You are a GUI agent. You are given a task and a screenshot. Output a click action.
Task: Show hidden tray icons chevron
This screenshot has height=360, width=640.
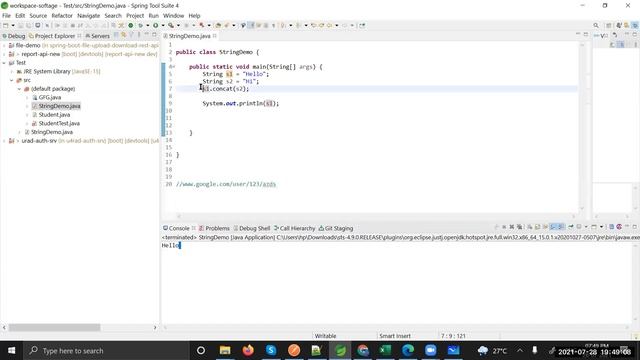pyautogui.click(x=520, y=350)
